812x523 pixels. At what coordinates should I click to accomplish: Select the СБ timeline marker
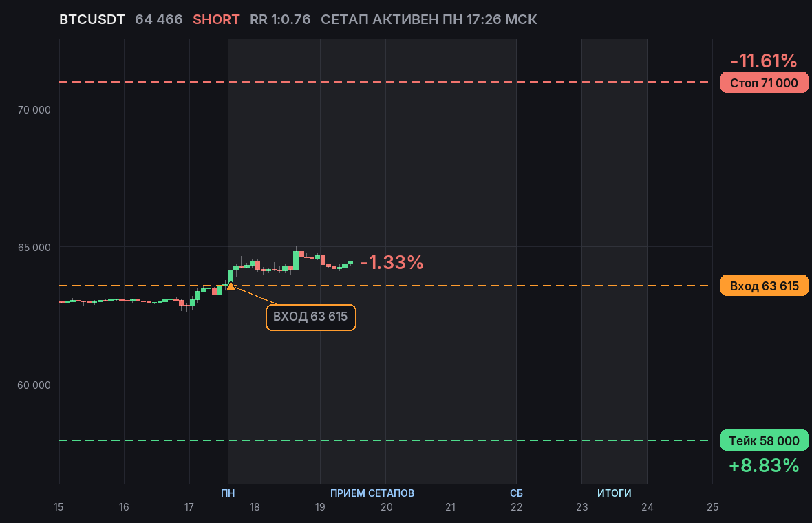[x=516, y=493]
